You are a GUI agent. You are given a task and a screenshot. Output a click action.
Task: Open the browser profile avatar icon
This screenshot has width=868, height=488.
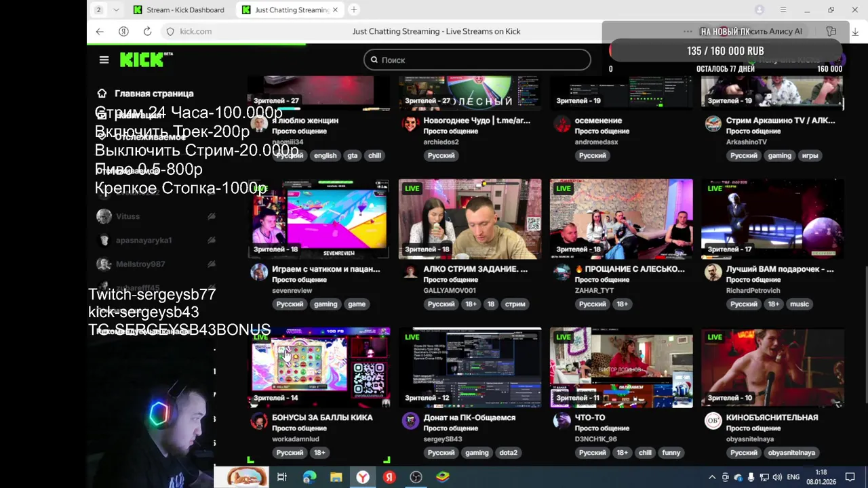point(759,9)
